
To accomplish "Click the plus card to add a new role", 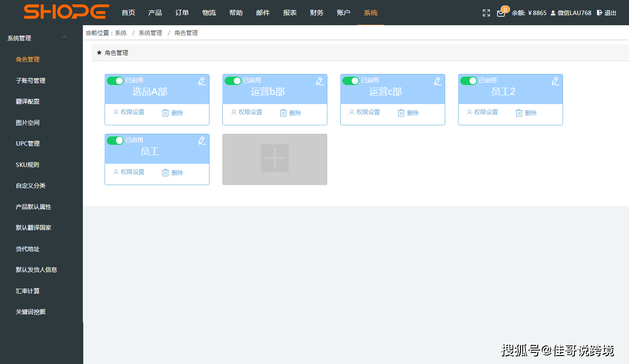I will coord(275,159).
